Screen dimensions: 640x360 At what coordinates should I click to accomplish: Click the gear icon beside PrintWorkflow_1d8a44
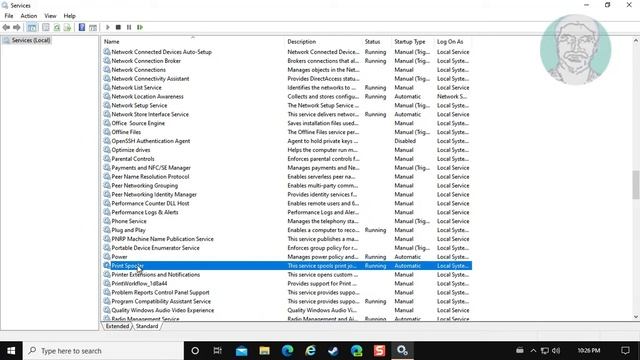pos(107,283)
